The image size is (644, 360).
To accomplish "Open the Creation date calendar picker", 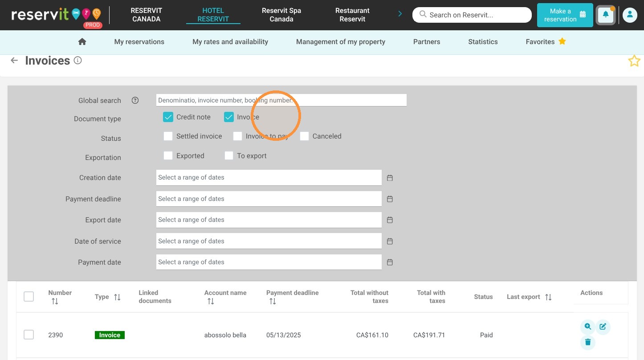I will click(x=390, y=178).
